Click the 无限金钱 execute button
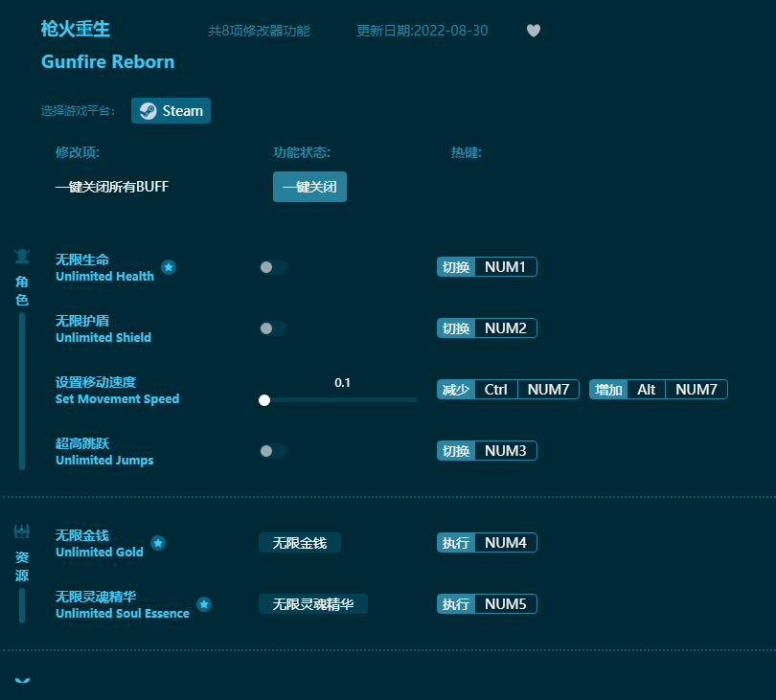776x700 pixels. [300, 543]
